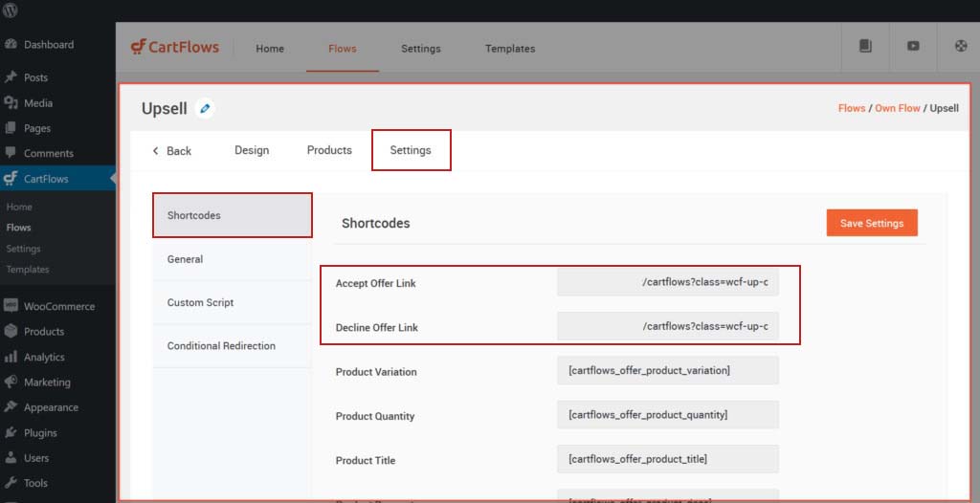This screenshot has height=503, width=980.
Task: Click the CartFlows sidebar icon
Action: [x=10, y=179]
